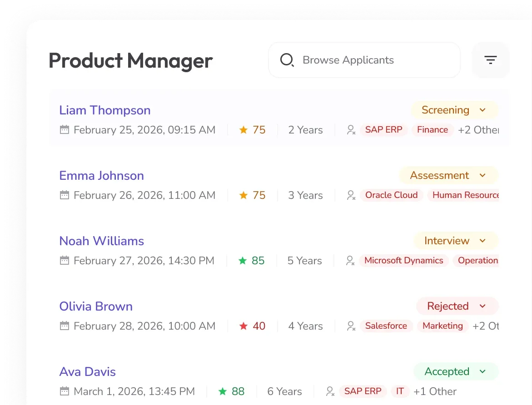Click the person icon before Oracle Cloud tag
The height and width of the screenshot is (405, 532).
[351, 195]
